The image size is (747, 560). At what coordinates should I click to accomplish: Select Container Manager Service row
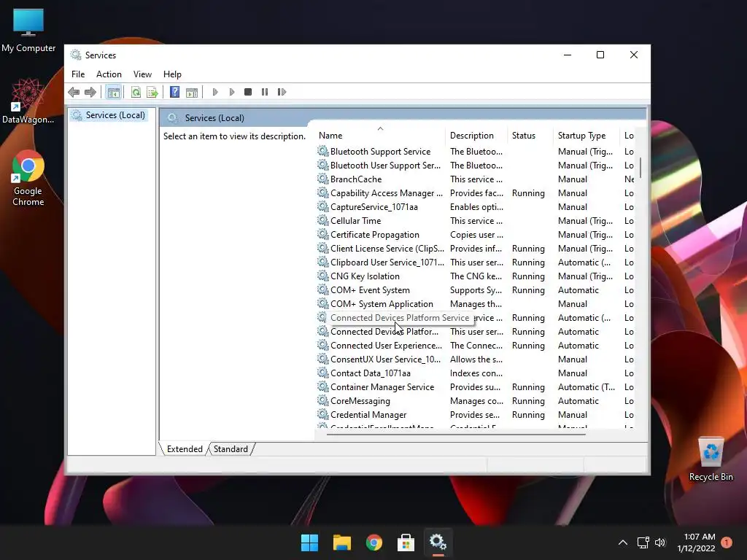point(476,386)
